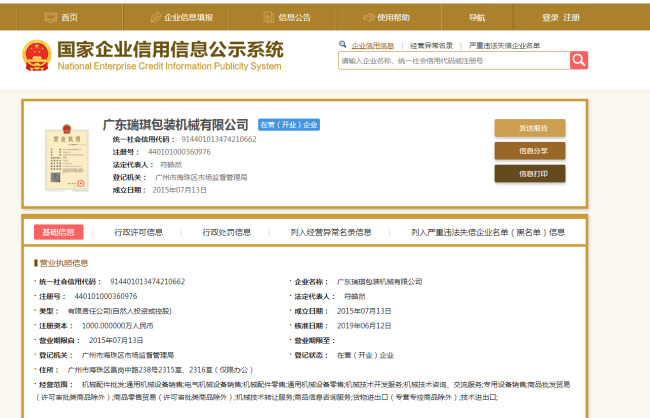This screenshot has height=418, width=650.
Task: Select the 企业信用信息 search category
Action: point(372,45)
